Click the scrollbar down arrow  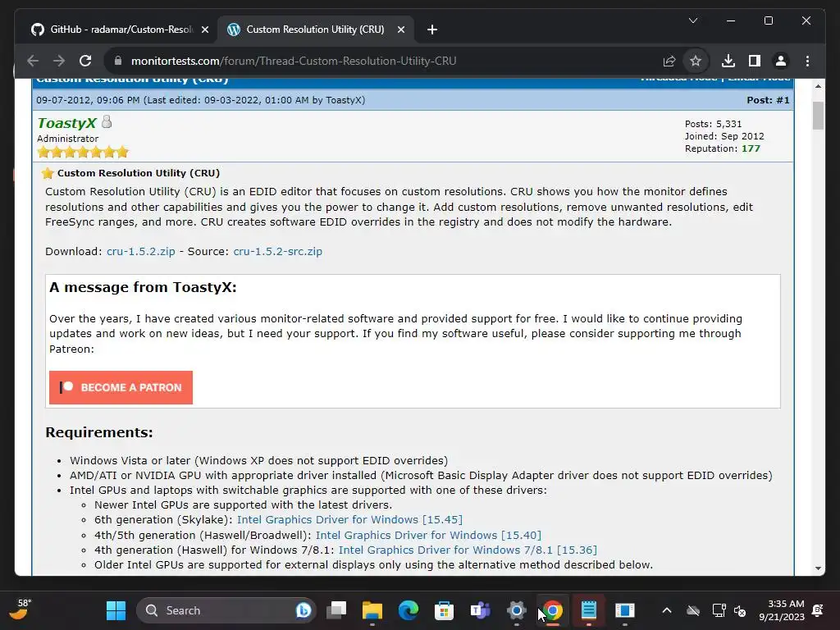pos(818,568)
